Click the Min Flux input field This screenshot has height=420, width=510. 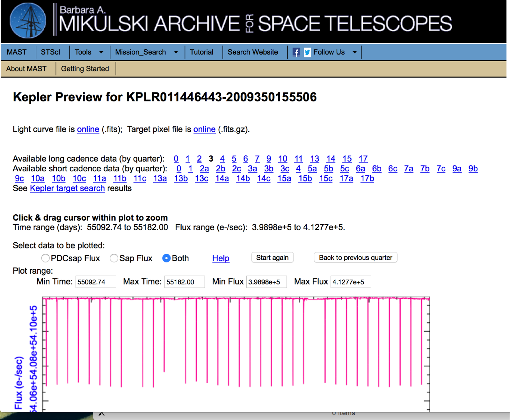(x=266, y=282)
